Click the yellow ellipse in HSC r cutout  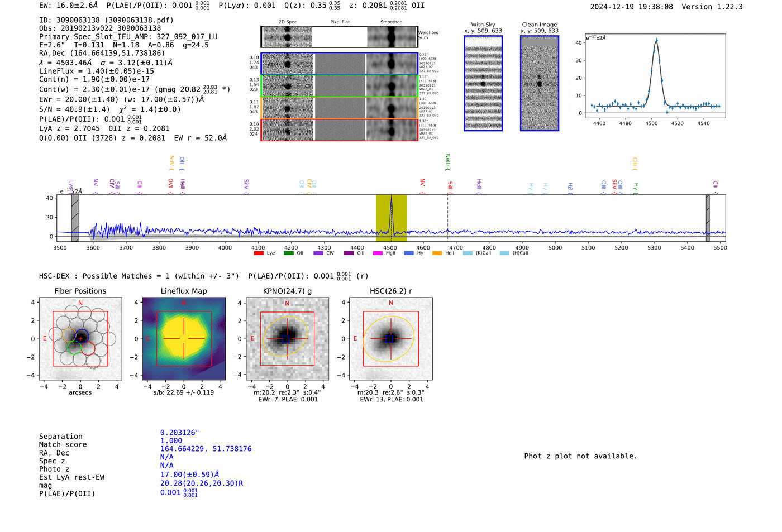(388, 339)
